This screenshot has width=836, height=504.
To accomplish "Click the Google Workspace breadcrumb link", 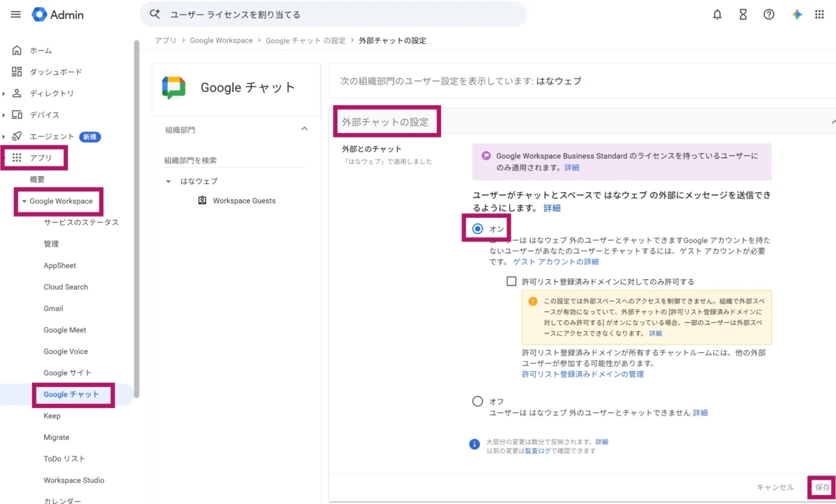I will click(x=222, y=40).
